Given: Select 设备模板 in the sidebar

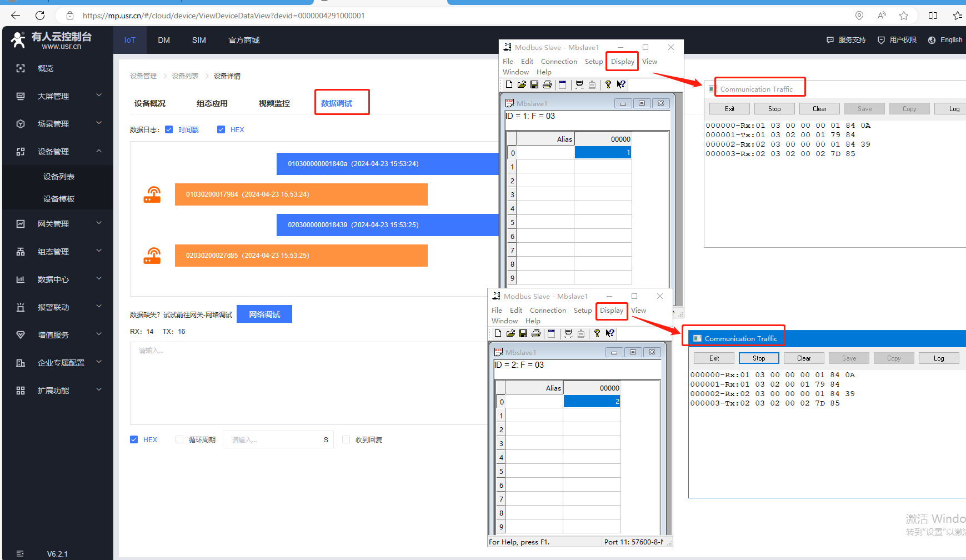Looking at the screenshot, I should [x=59, y=199].
